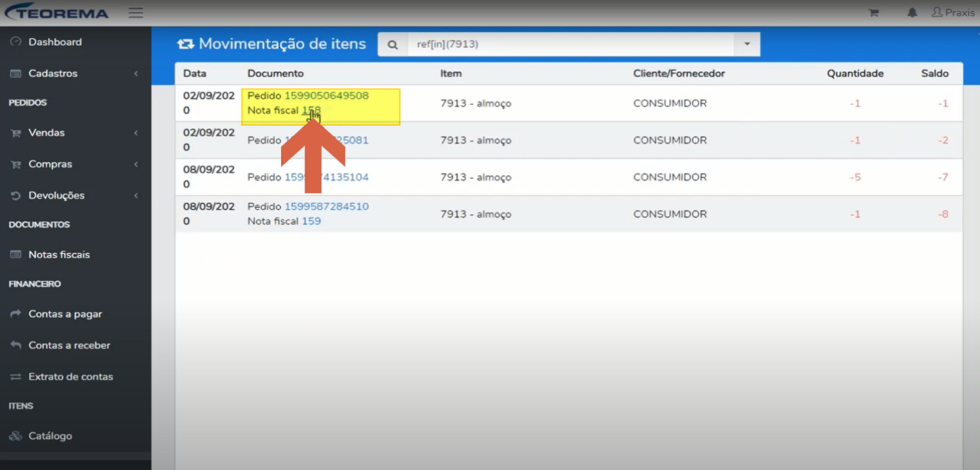Click the Data column header
Viewport: 980px width, 470px height.
[x=194, y=74]
